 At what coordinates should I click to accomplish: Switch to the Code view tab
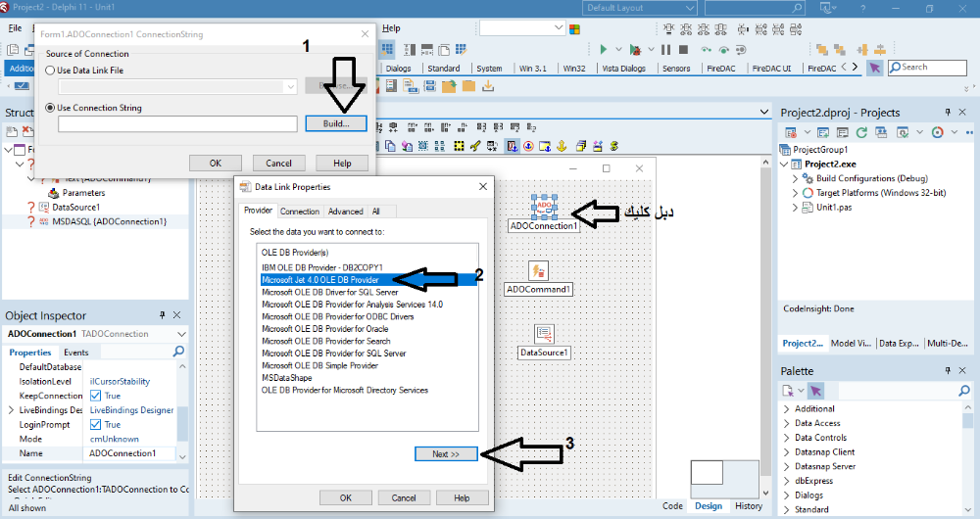(x=672, y=506)
